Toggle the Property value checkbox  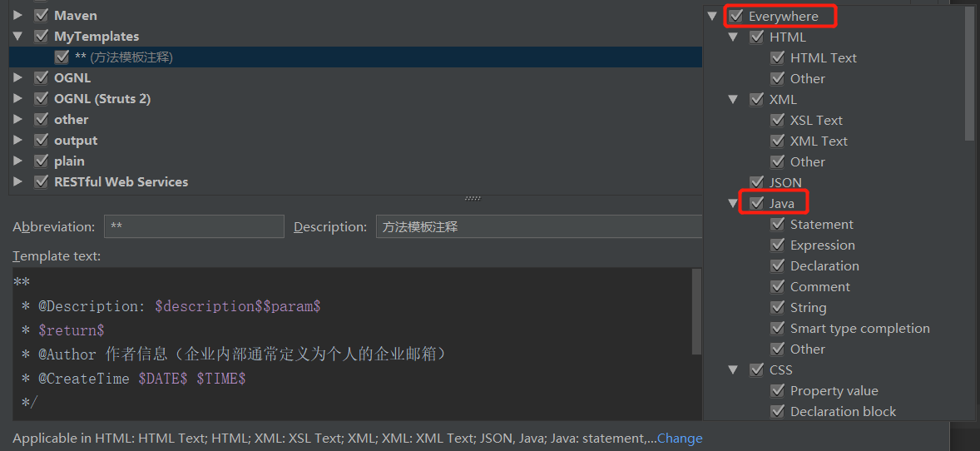(x=777, y=390)
